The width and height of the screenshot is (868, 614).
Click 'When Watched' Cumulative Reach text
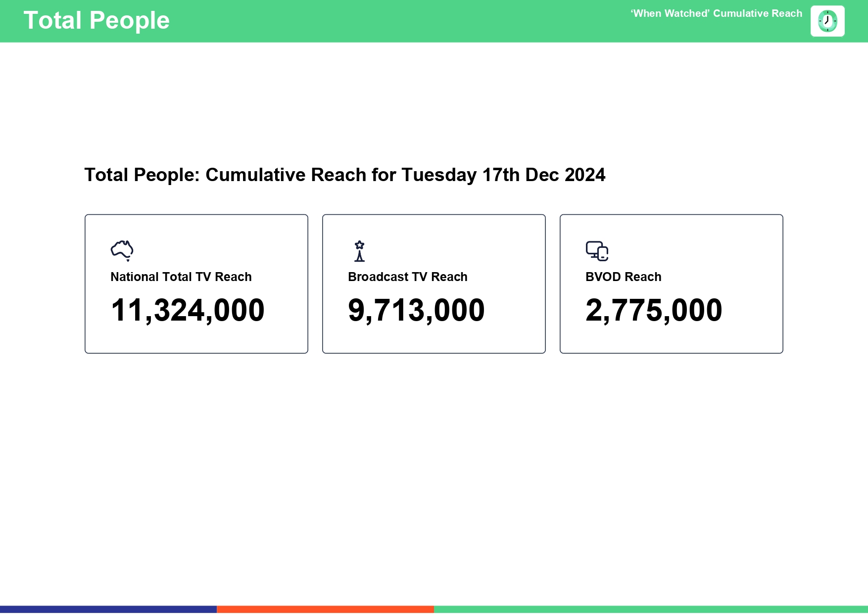[716, 14]
